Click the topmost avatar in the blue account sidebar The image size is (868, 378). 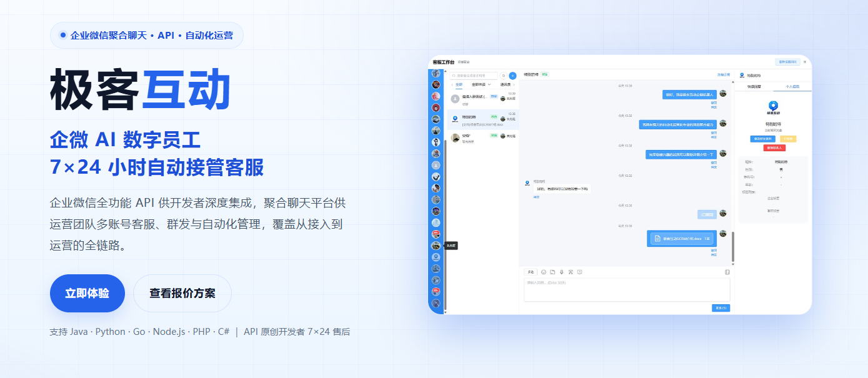click(x=436, y=73)
